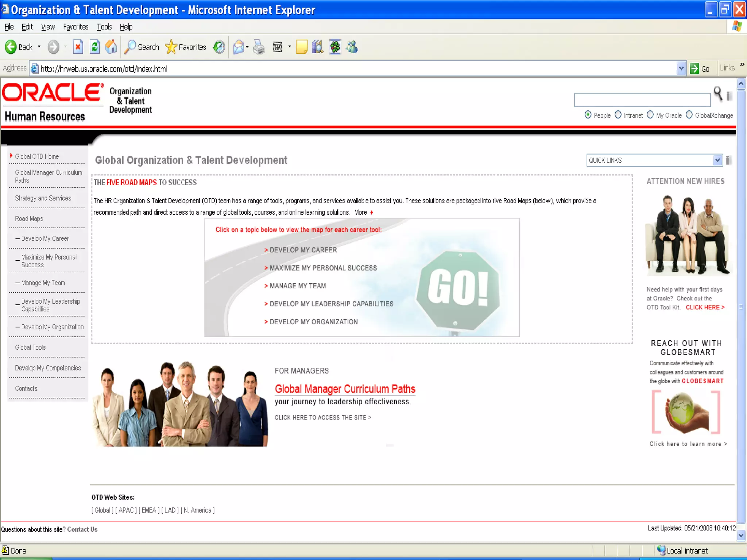Open the Tools menu
The image size is (747, 560).
[104, 27]
